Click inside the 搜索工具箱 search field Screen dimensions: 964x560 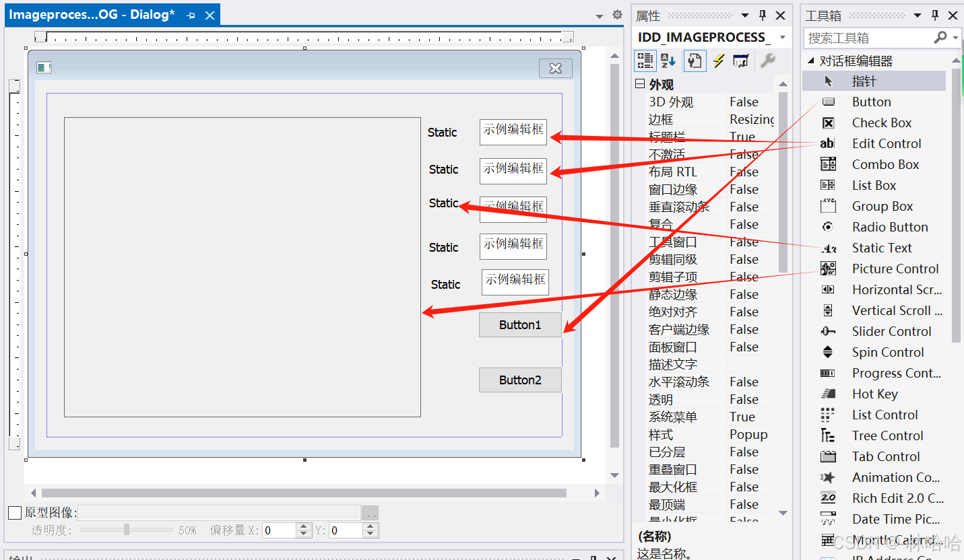coord(869,38)
